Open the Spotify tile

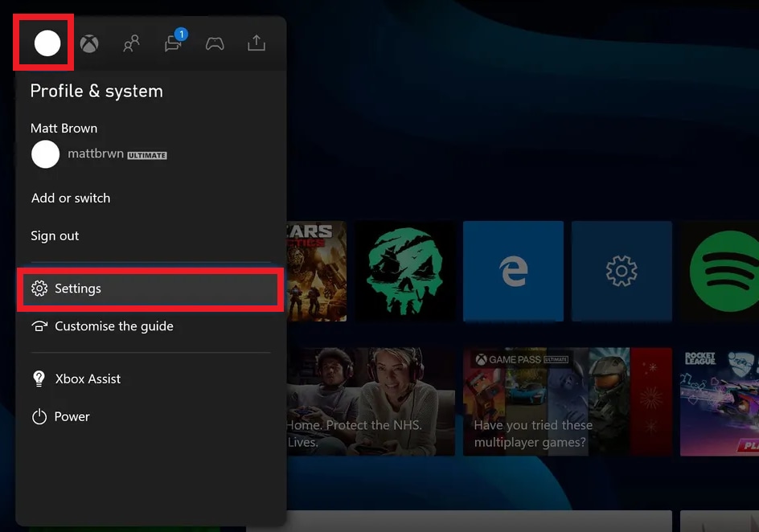[x=720, y=271]
